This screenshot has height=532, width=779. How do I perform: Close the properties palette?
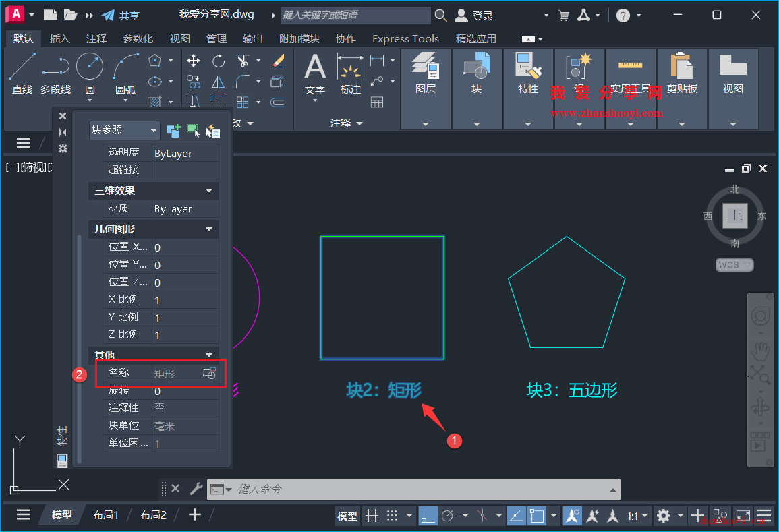63,116
